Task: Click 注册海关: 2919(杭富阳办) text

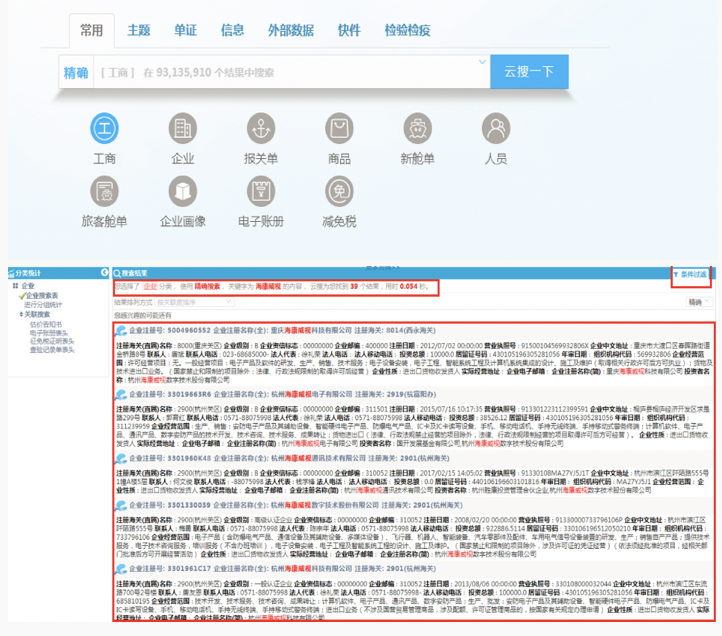Action: pos(395,395)
